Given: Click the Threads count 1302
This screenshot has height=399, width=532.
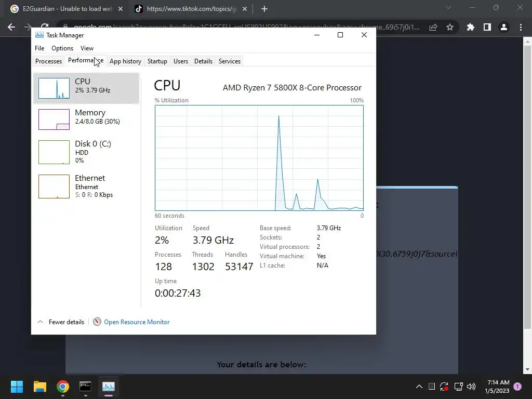Looking at the screenshot, I should (x=203, y=267).
